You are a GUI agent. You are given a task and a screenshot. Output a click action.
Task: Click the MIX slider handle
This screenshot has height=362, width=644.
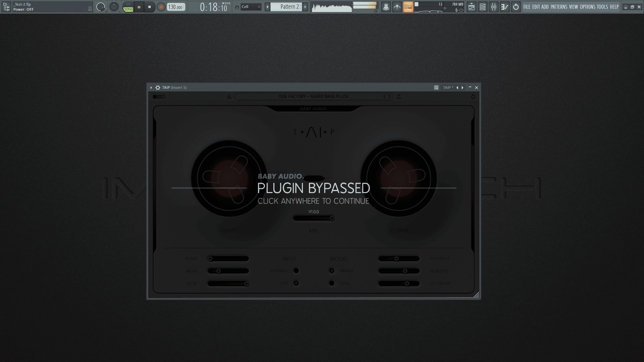(x=332, y=218)
